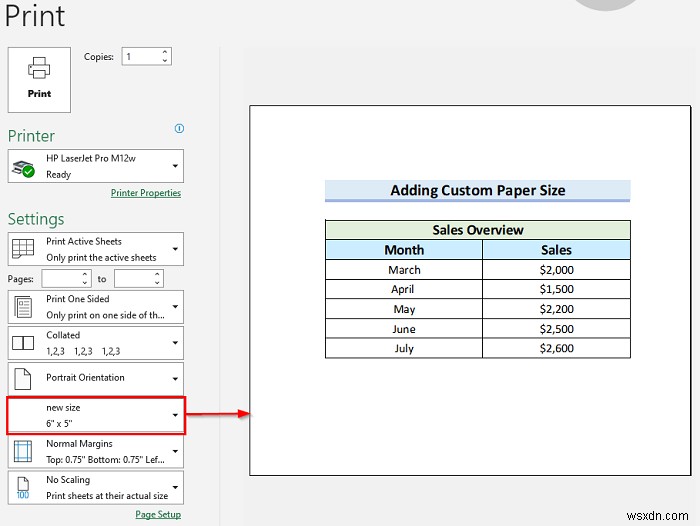Increment the Pages start value

click(x=85, y=274)
